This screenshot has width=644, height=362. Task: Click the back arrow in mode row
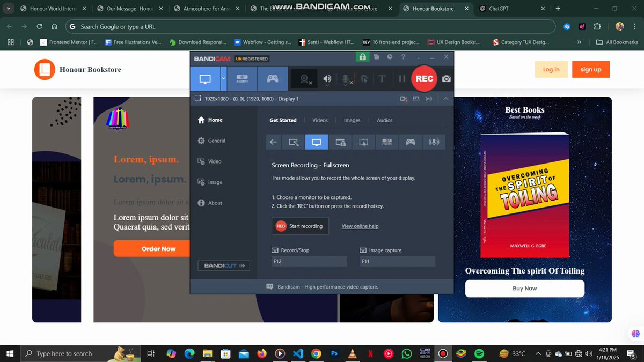(273, 142)
